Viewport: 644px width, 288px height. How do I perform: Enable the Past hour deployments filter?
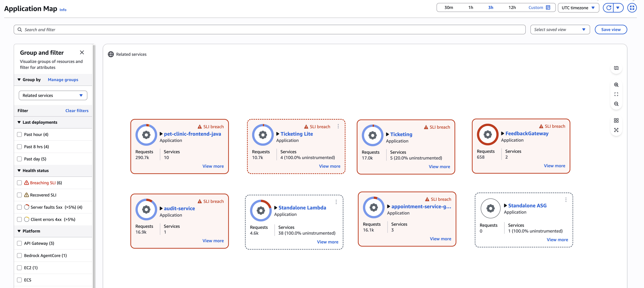[x=19, y=134]
